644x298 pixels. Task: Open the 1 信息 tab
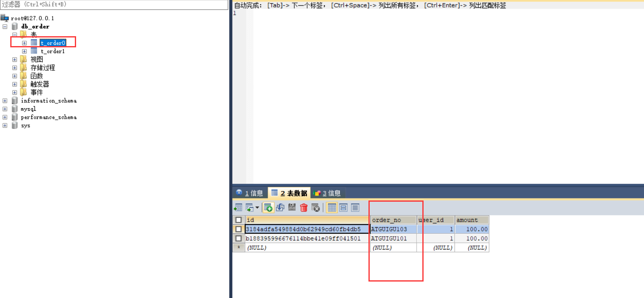(250, 193)
